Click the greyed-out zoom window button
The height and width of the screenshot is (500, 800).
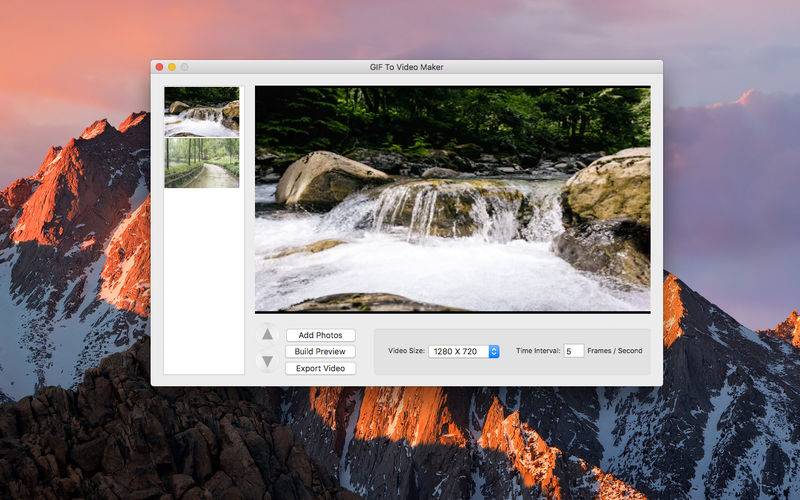(x=184, y=67)
